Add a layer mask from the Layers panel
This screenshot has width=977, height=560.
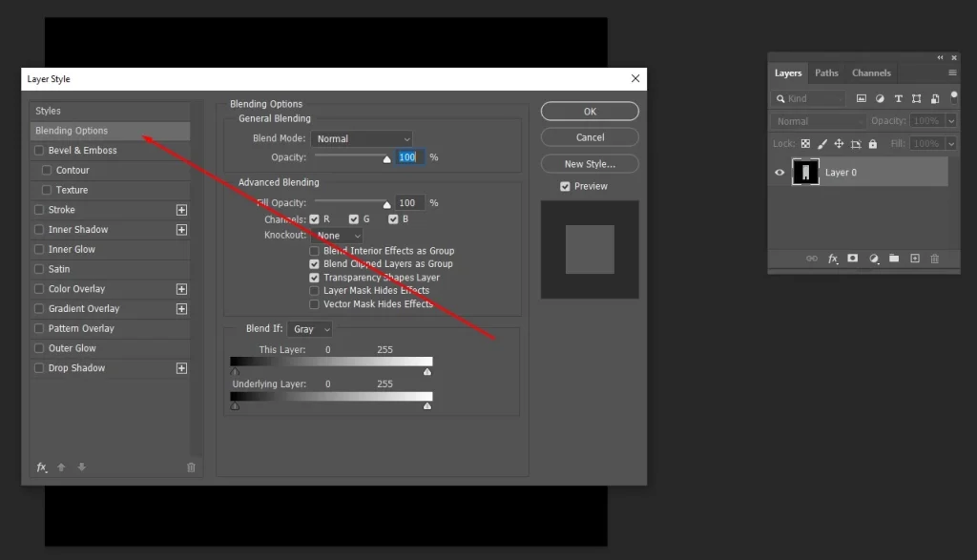click(x=853, y=259)
